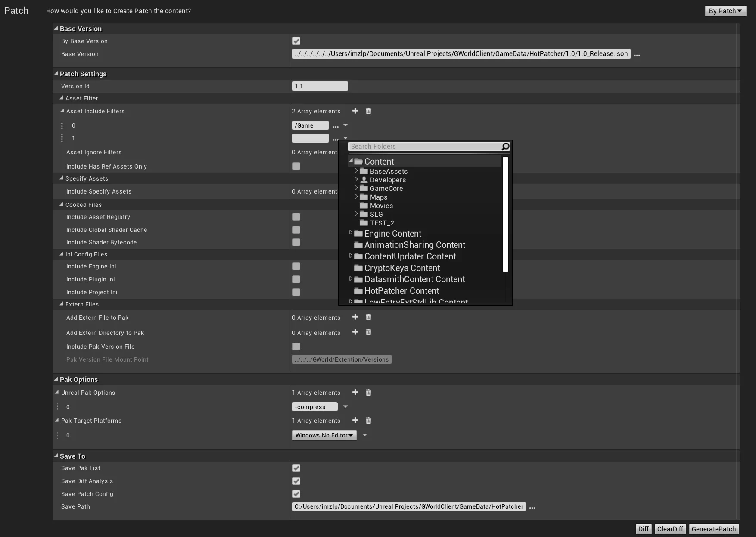Browse for Base Version json file
Image resolution: width=756 pixels, height=537 pixels.
tap(637, 55)
